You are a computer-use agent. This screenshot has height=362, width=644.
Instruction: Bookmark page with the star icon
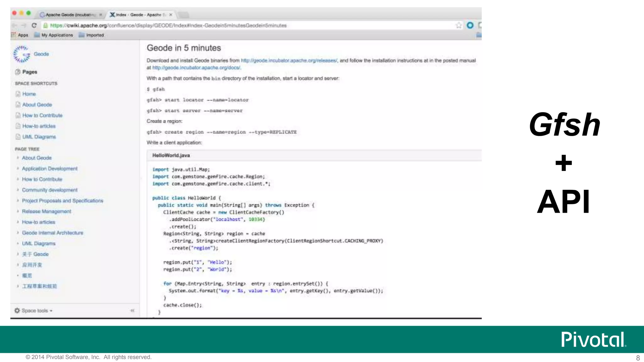459,25
